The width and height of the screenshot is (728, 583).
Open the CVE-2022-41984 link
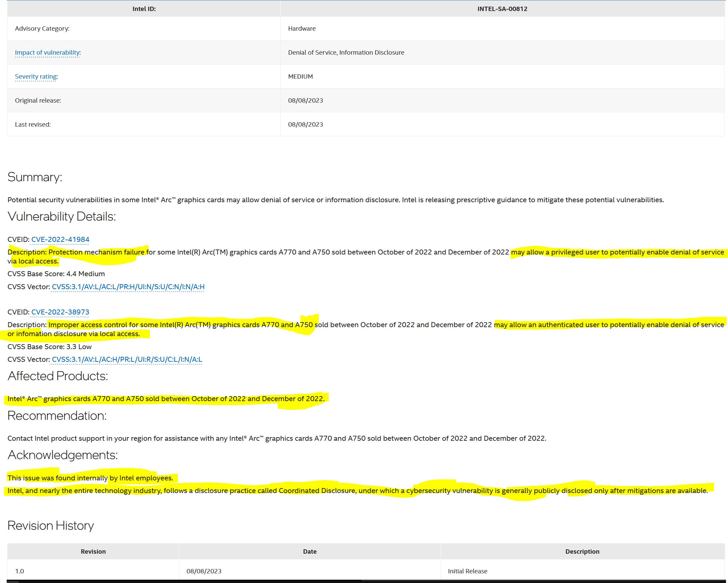point(60,240)
